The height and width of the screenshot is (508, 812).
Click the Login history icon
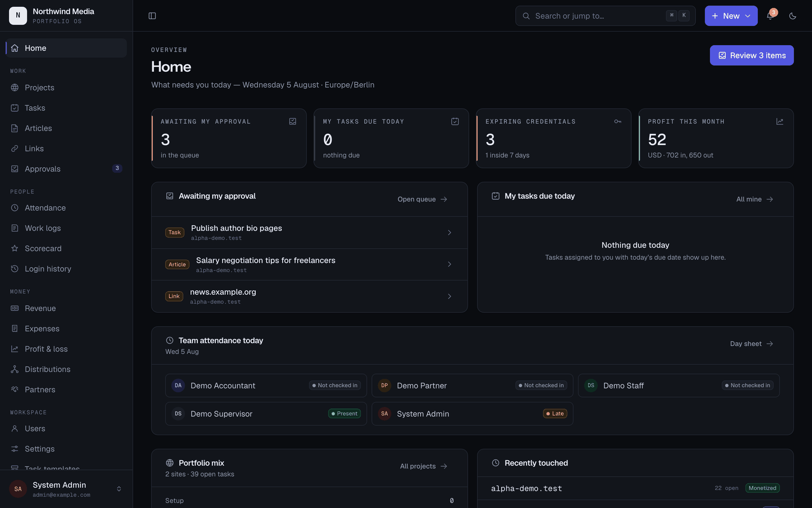[15, 269]
